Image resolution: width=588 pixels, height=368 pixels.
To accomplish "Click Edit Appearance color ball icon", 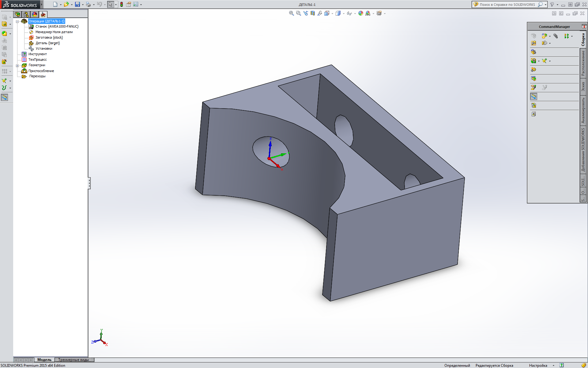I will [360, 13].
